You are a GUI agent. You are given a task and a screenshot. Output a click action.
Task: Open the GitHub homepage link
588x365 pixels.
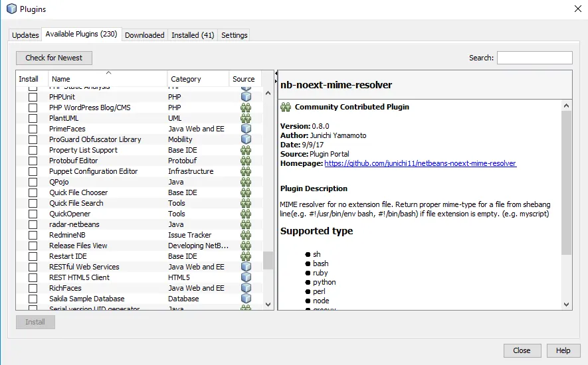[x=420, y=163]
